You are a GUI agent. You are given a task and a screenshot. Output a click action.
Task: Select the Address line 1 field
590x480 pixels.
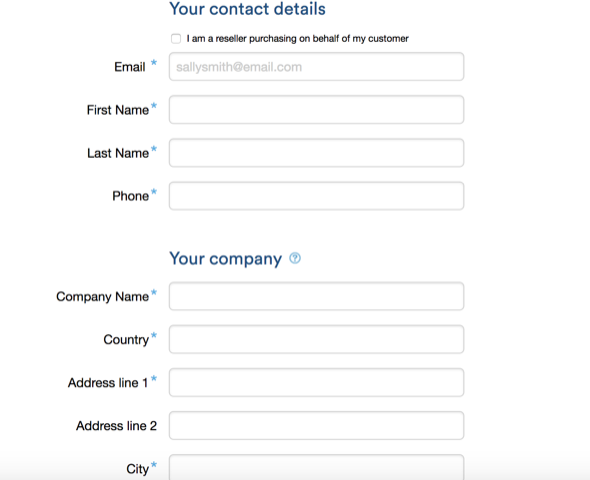[x=316, y=383]
